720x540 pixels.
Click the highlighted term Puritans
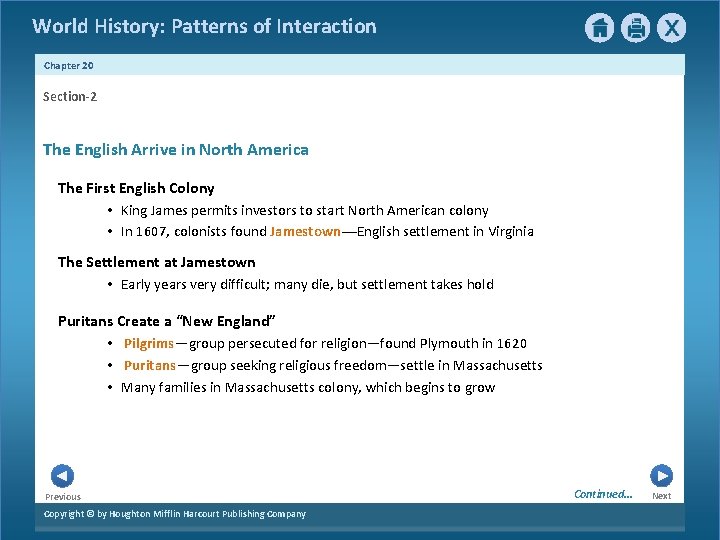pos(150,366)
